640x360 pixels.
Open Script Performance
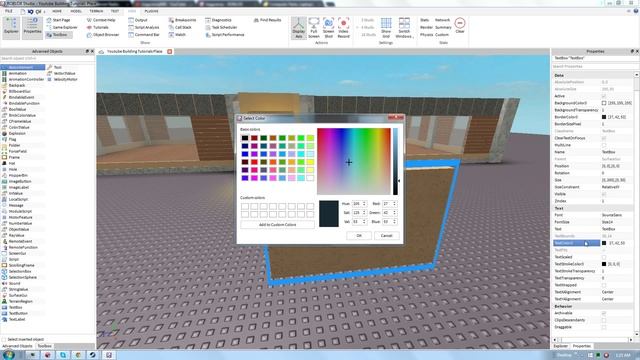pyautogui.click(x=225, y=35)
